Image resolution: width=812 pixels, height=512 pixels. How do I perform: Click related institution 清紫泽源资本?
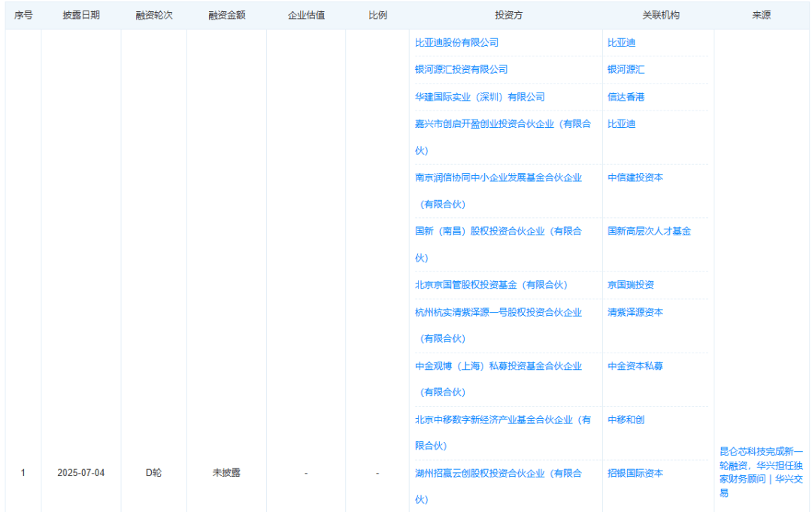click(x=635, y=313)
